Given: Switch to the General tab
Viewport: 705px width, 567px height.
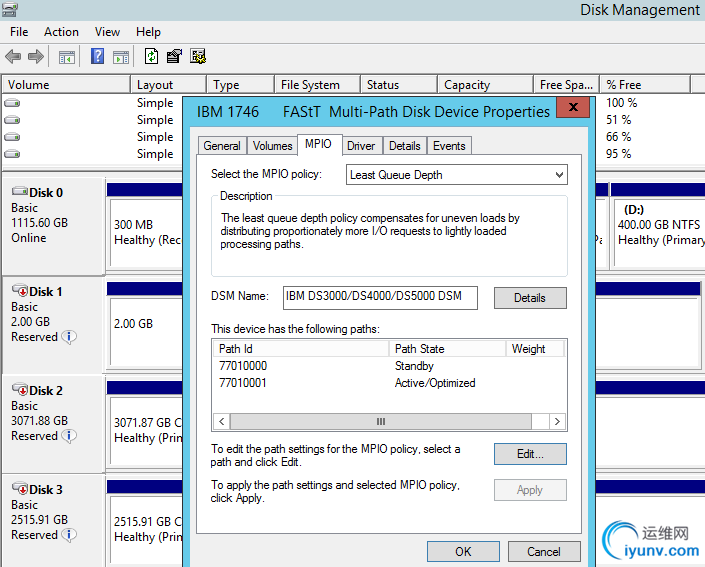Looking at the screenshot, I should [x=222, y=146].
